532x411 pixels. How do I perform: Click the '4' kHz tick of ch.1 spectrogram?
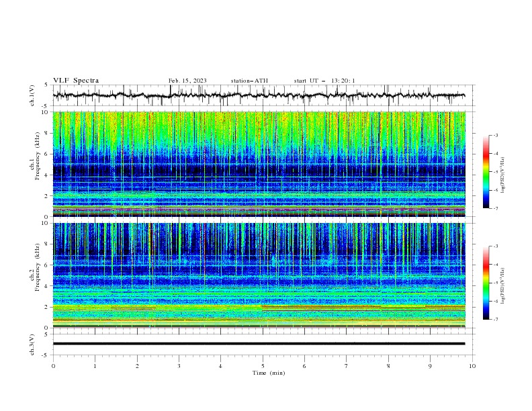(47, 175)
